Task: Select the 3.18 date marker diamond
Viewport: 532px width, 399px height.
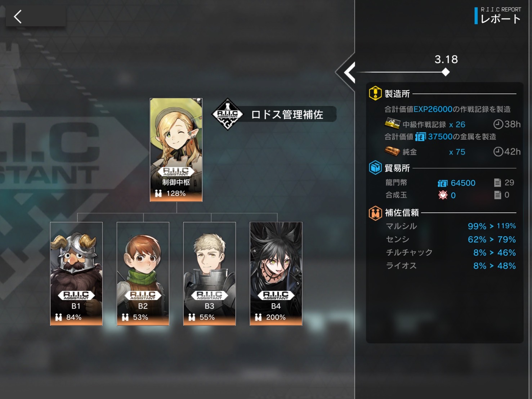Action: coord(446,72)
